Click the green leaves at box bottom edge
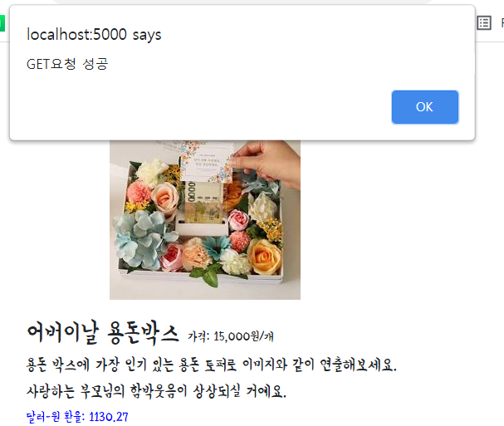504x426 pixels. pyautogui.click(x=206, y=275)
